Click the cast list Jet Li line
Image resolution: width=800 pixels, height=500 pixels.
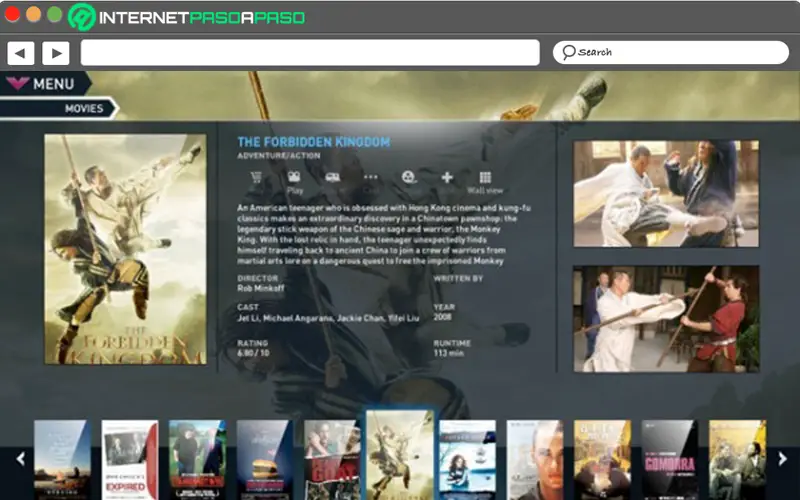coord(328,318)
